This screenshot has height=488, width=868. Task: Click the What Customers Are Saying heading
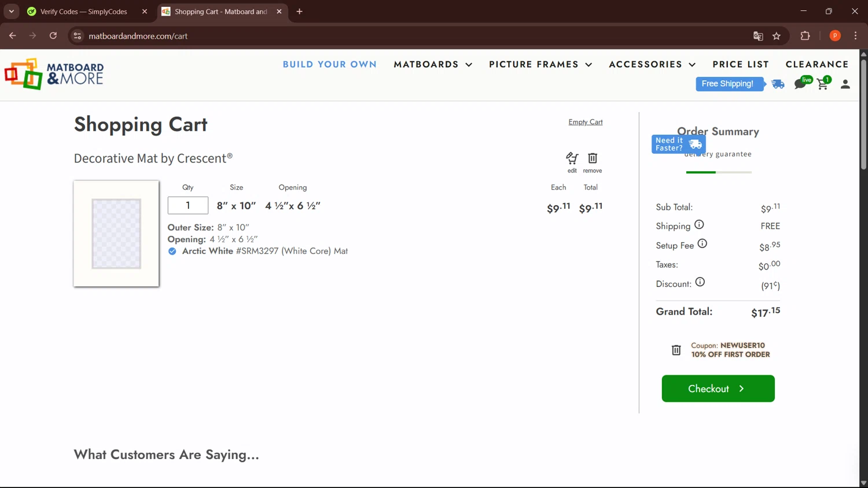[167, 454]
